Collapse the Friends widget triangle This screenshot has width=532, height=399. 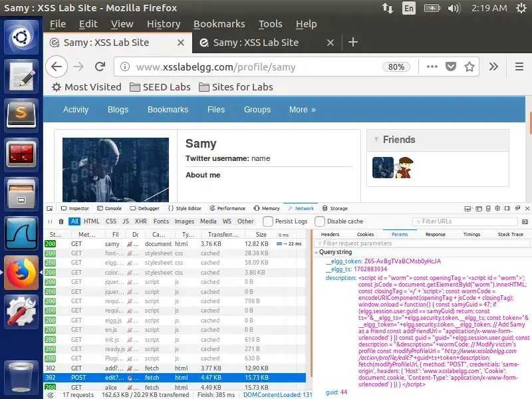(x=376, y=139)
